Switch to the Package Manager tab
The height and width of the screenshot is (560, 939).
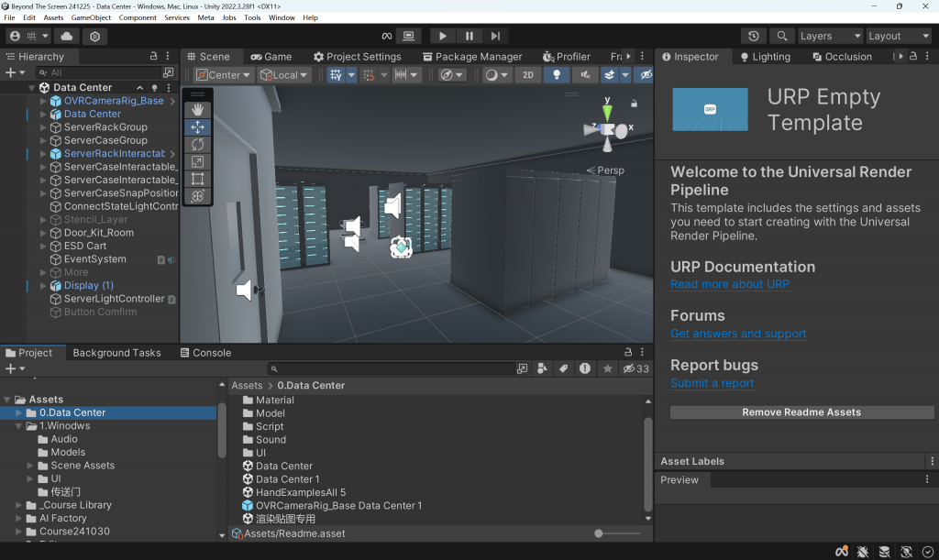pyautogui.click(x=472, y=56)
